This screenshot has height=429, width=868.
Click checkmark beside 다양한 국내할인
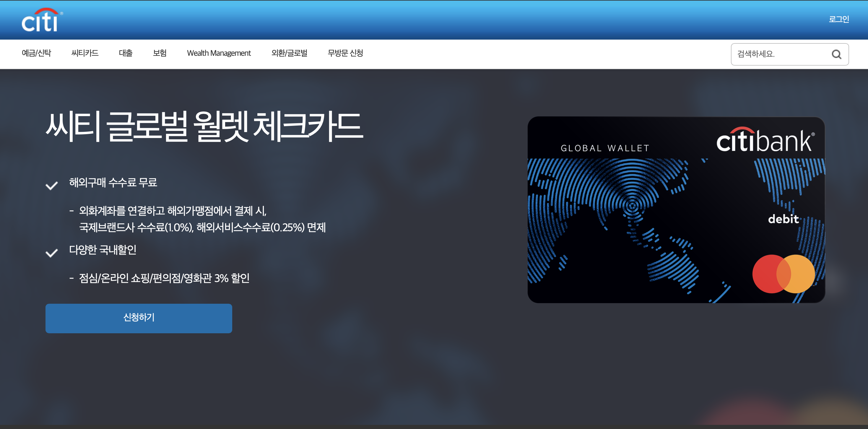coord(52,253)
